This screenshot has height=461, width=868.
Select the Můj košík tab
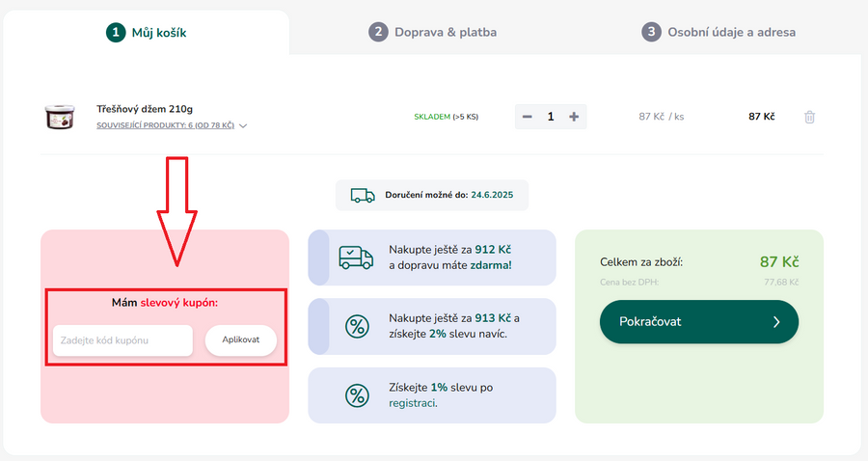[147, 32]
